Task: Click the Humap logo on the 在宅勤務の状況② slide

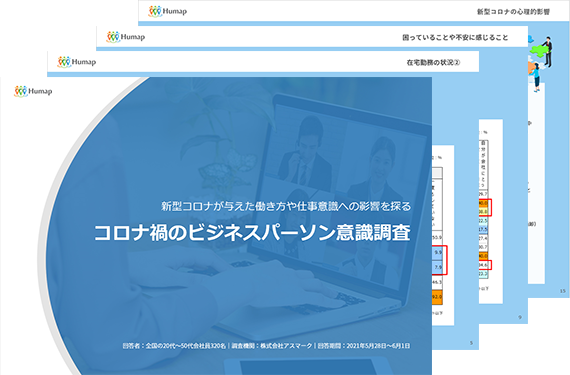Action: tap(77, 62)
